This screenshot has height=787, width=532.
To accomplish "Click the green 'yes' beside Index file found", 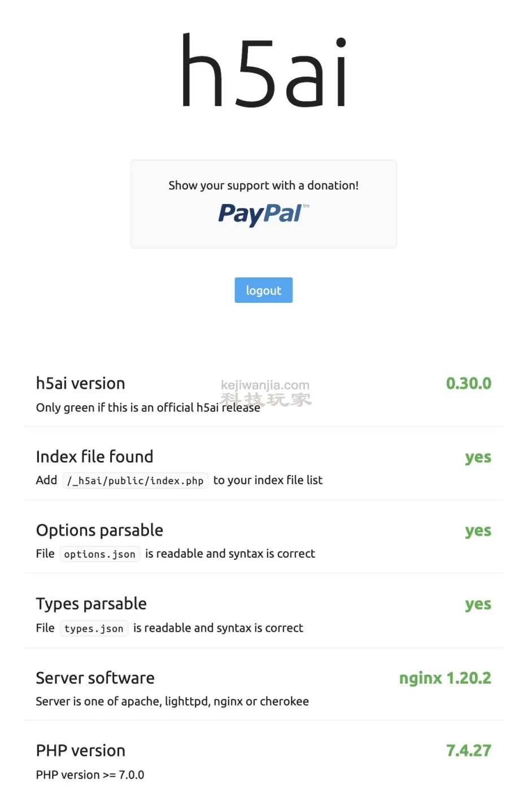I will pos(478,457).
